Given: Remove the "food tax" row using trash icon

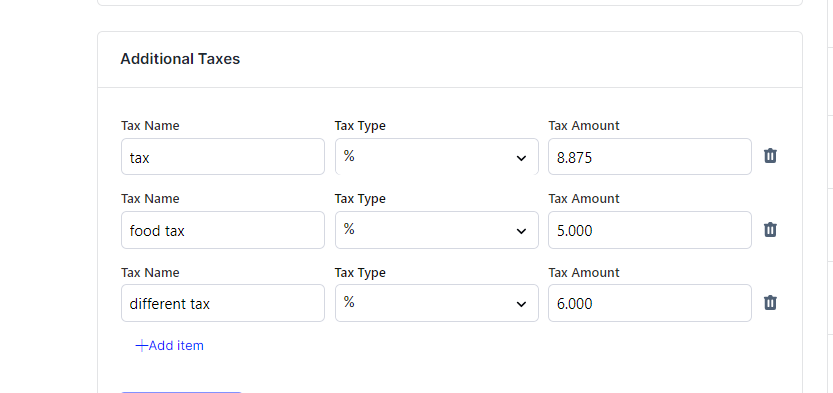Looking at the screenshot, I should click(770, 229).
